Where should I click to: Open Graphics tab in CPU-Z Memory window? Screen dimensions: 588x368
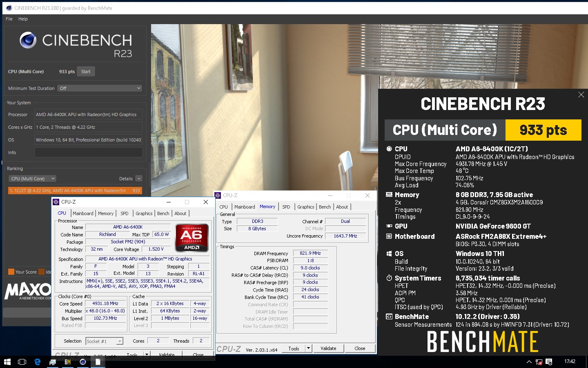click(306, 207)
